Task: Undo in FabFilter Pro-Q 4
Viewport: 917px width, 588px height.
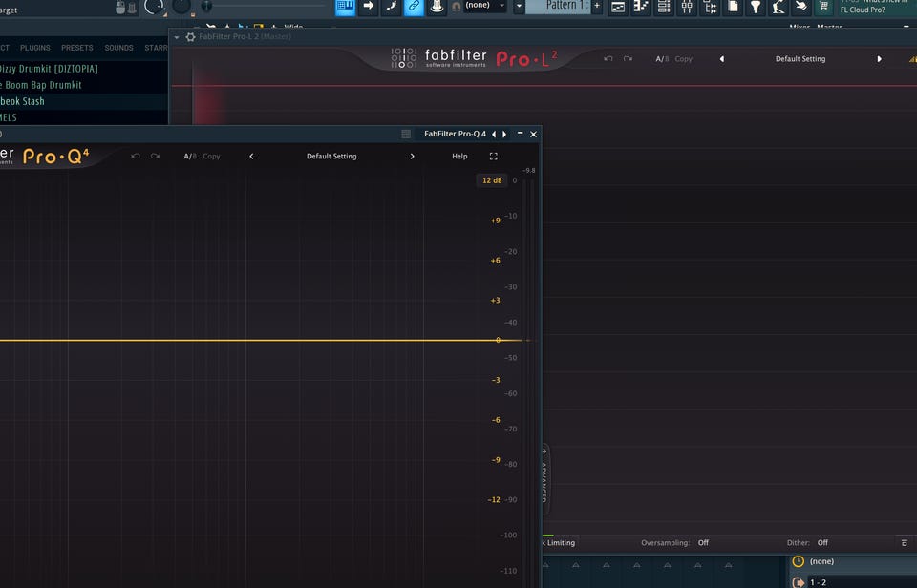Action: pos(136,156)
